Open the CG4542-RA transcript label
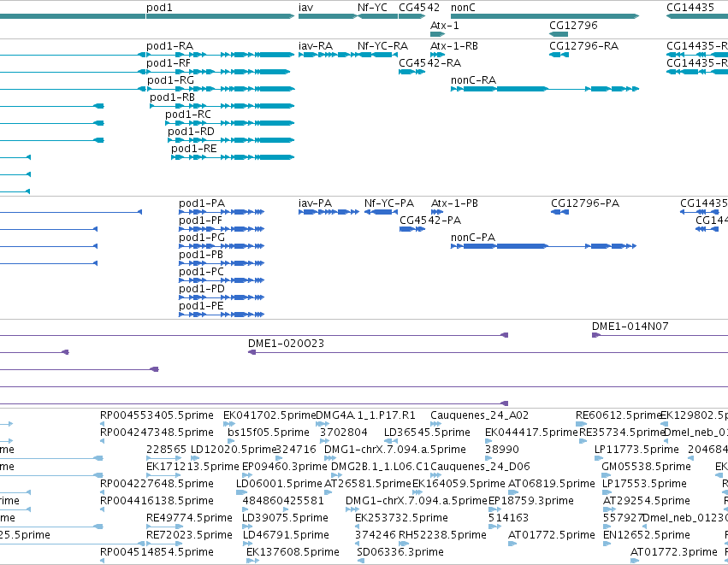This screenshot has height=565, width=728. (x=430, y=63)
